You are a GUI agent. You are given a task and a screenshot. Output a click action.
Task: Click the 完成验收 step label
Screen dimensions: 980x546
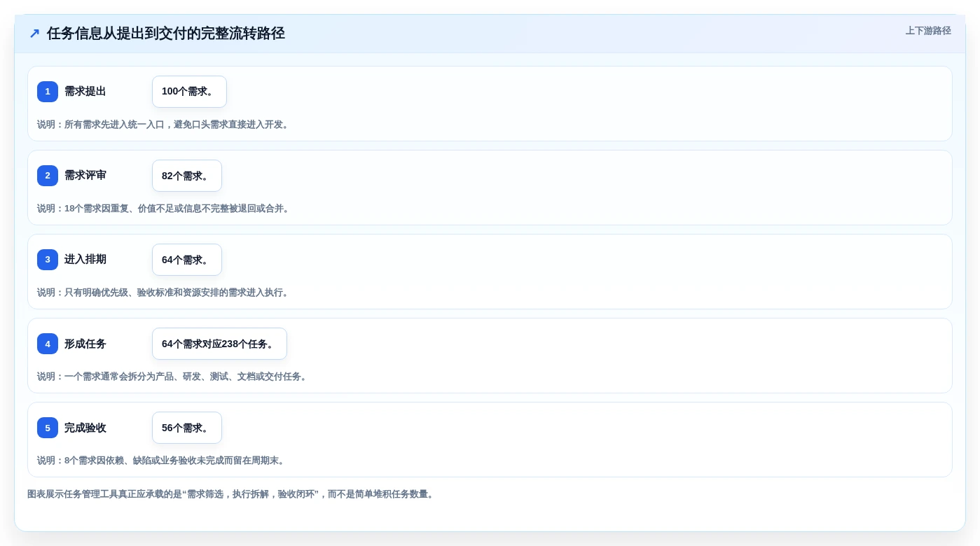(x=85, y=428)
